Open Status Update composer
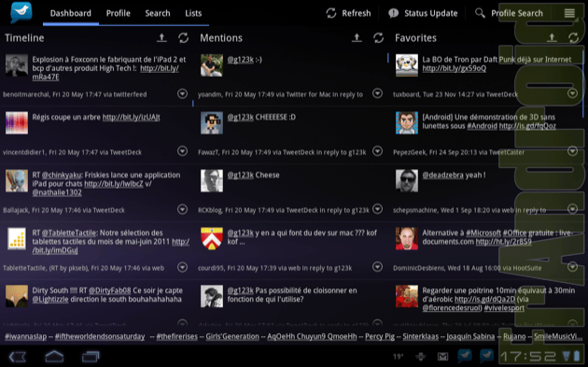This screenshot has width=588, height=367. (x=423, y=13)
